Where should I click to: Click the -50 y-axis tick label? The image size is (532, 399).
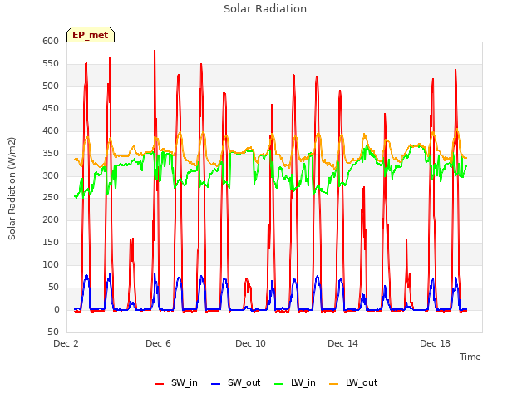point(52,332)
